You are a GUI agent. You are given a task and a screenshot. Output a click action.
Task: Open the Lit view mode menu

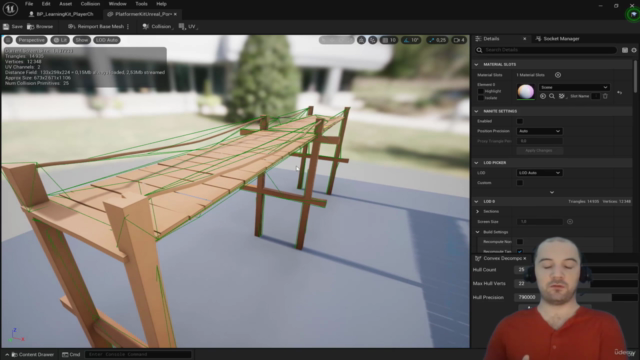pos(60,40)
